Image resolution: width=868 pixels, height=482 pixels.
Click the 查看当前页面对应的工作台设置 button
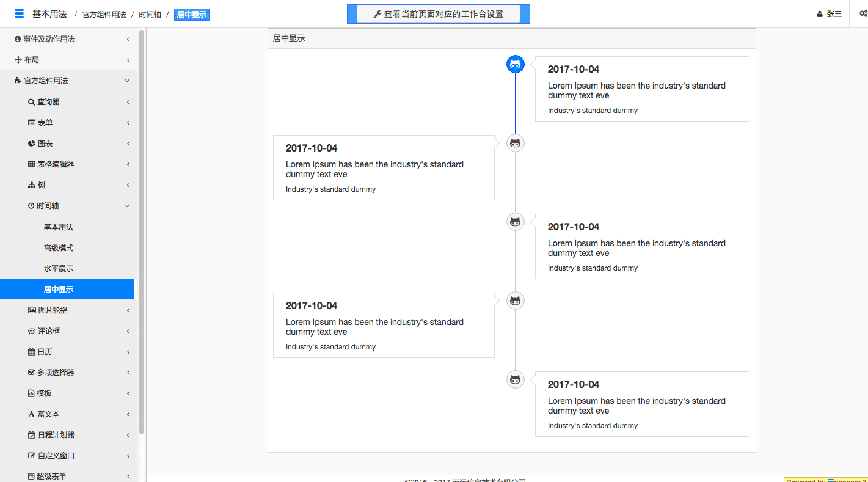point(438,14)
